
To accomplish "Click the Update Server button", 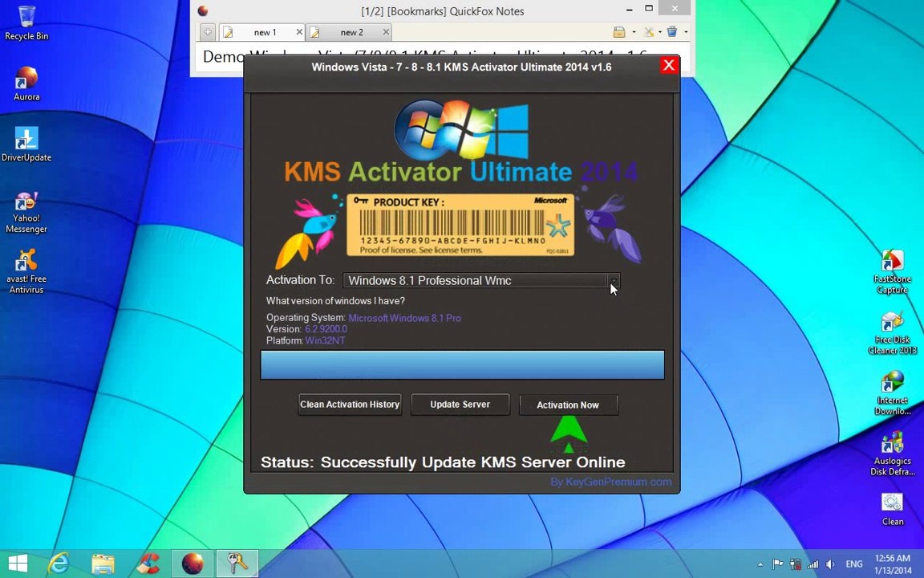I will coord(460,405).
